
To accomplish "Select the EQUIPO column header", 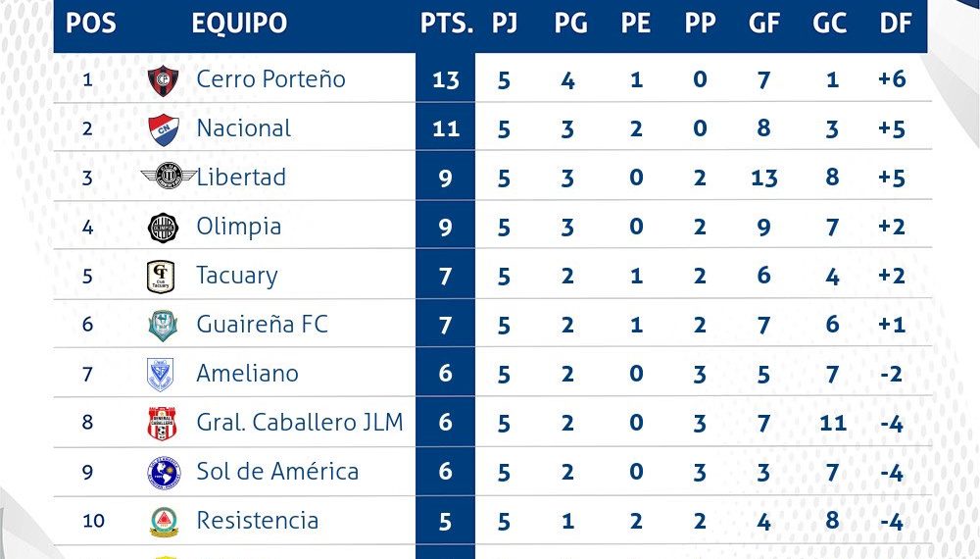I will point(239,24).
